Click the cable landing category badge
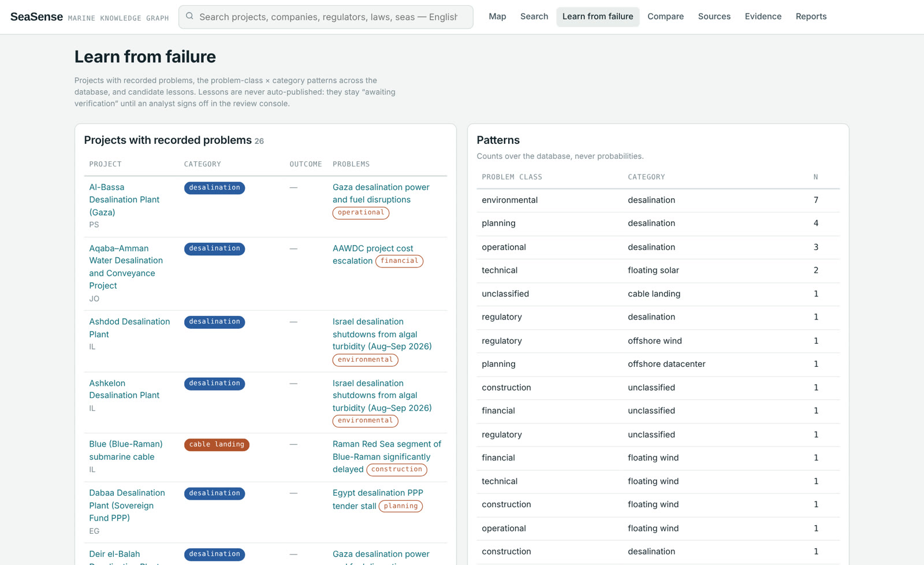Screen dimensions: 924x565 tap(217, 444)
